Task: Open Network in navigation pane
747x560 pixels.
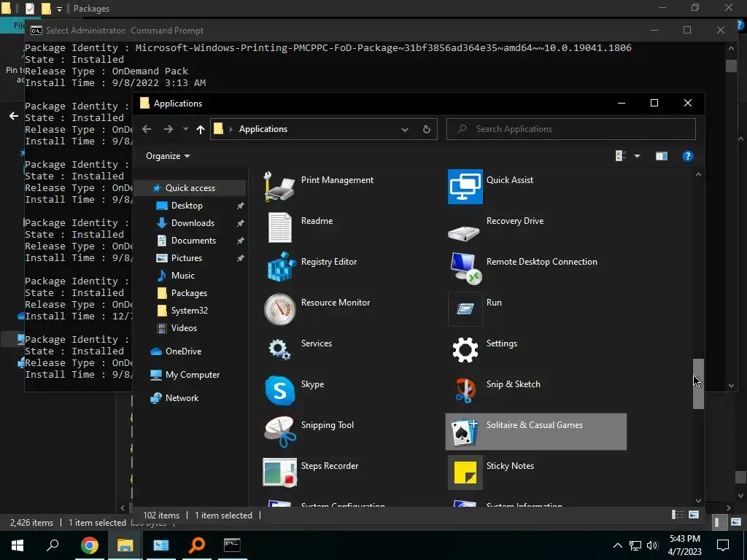Action: tap(182, 398)
